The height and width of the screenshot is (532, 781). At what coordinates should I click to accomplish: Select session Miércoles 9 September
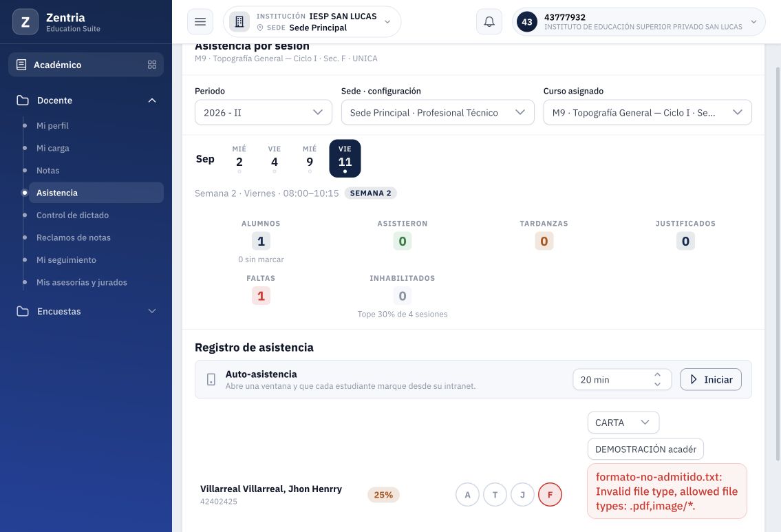[310, 158]
